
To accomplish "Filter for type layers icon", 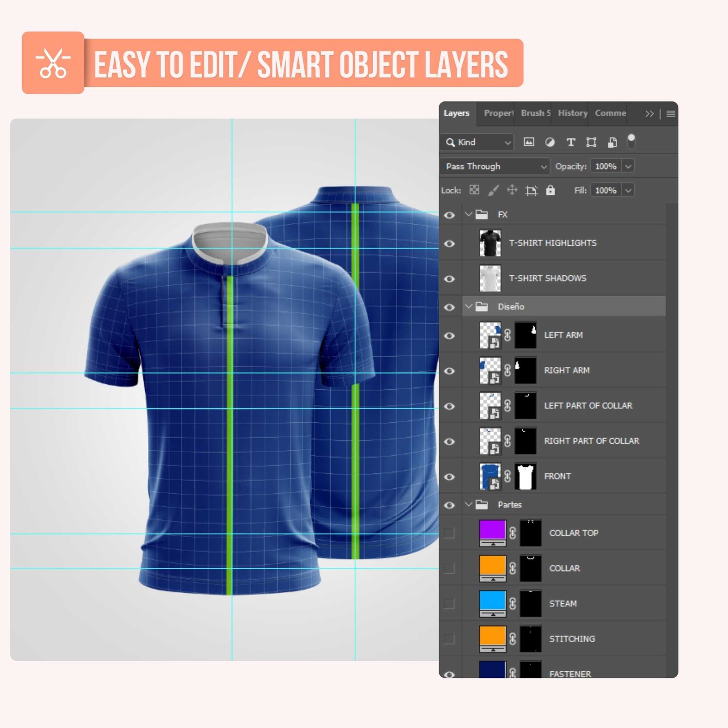I will tap(571, 142).
